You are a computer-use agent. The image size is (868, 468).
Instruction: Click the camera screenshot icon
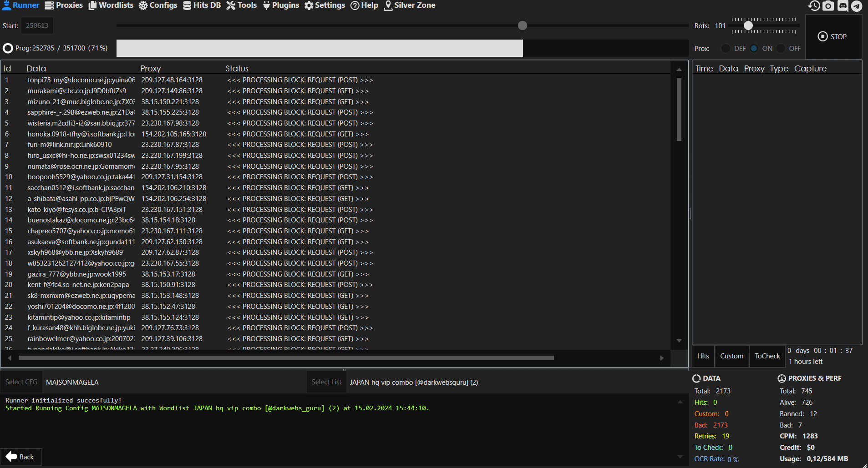tap(828, 5)
